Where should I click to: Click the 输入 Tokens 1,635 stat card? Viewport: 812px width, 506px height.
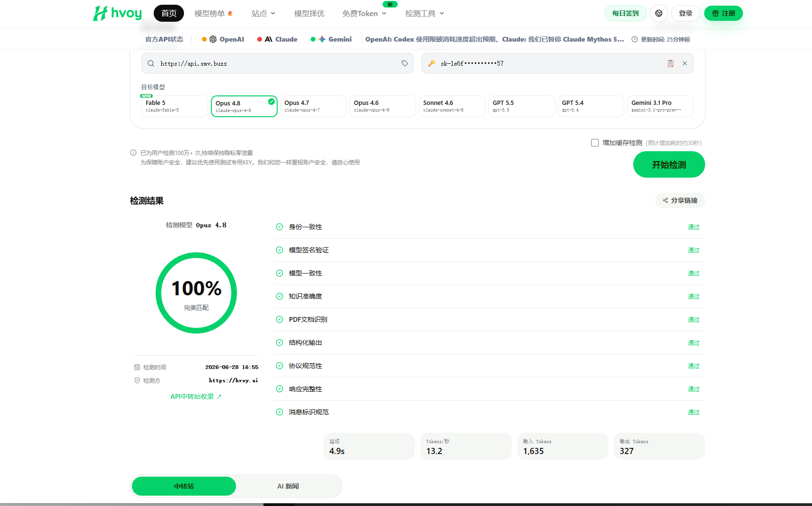[x=563, y=446]
